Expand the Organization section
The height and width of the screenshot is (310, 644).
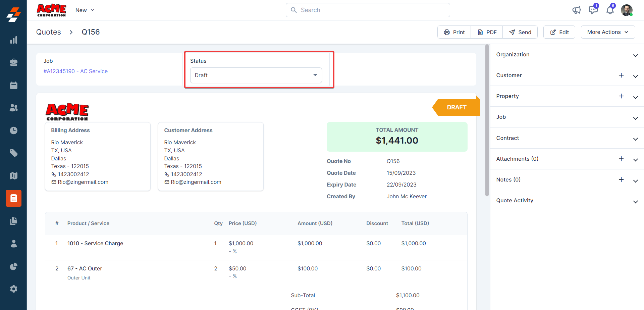pos(635,55)
